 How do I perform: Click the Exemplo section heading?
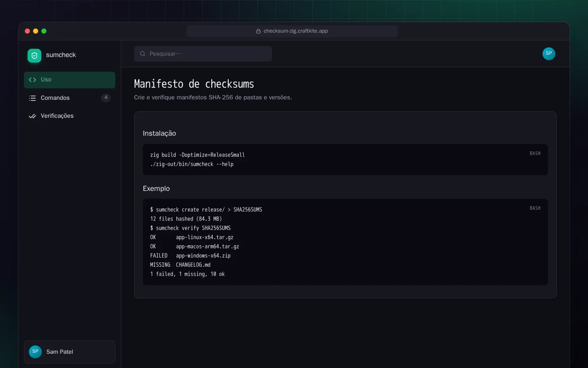point(156,189)
